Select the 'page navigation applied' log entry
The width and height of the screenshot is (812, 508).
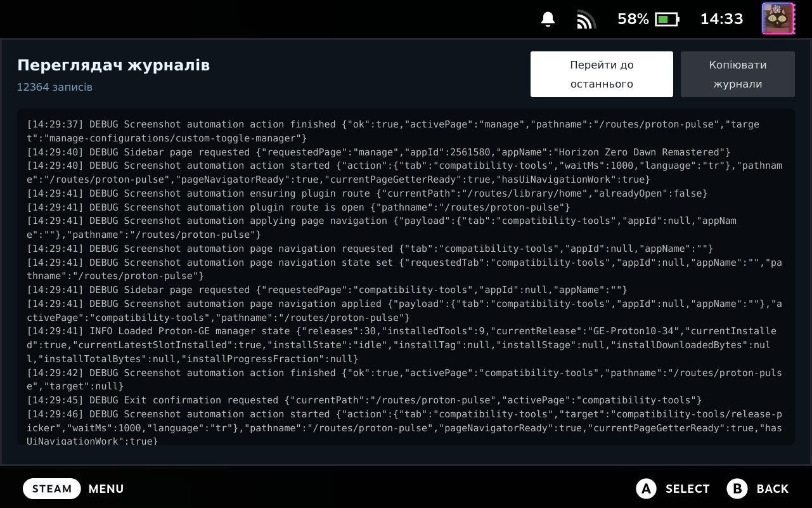404,311
